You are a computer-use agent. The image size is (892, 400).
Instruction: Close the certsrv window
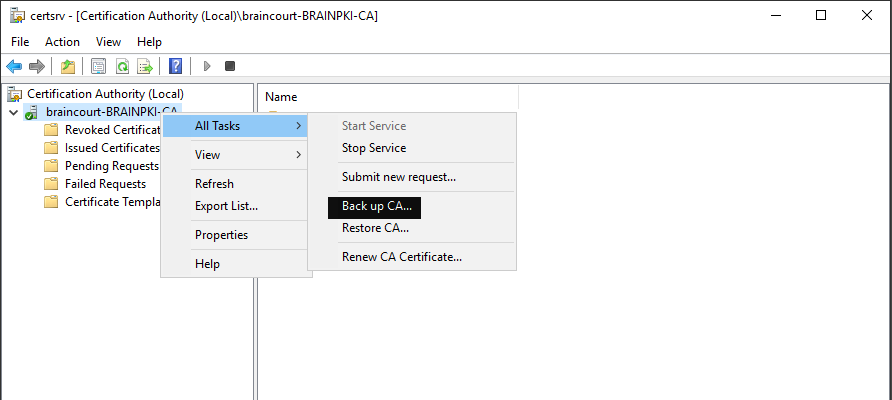click(866, 15)
